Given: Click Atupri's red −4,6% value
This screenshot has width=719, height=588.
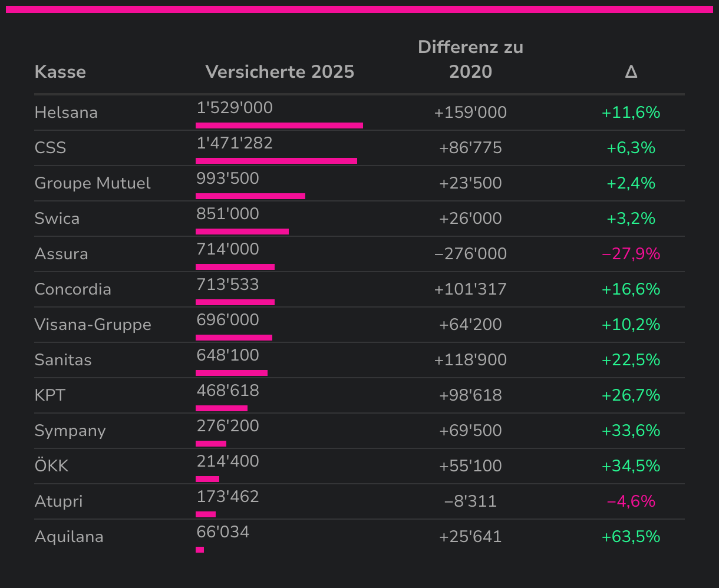Looking at the screenshot, I should [x=631, y=501].
